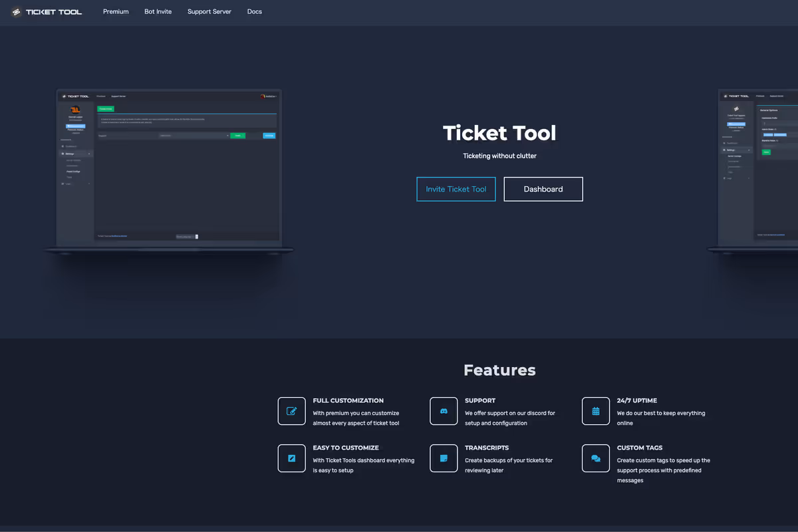
Task: Click the Full Customization edit icon
Action: coord(291,411)
